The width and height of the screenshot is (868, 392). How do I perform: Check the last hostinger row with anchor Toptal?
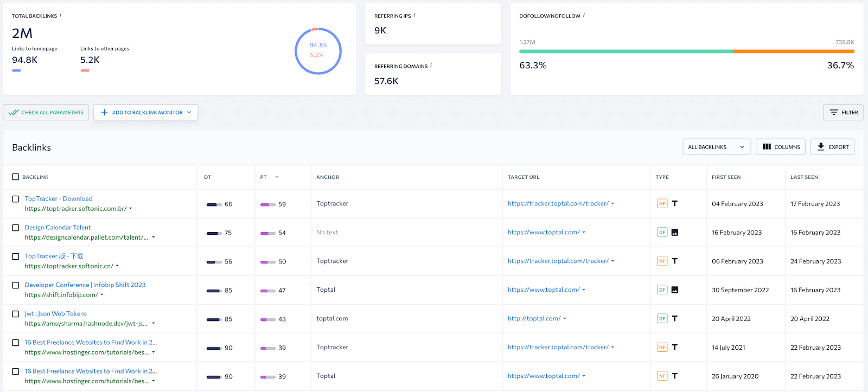tap(16, 371)
